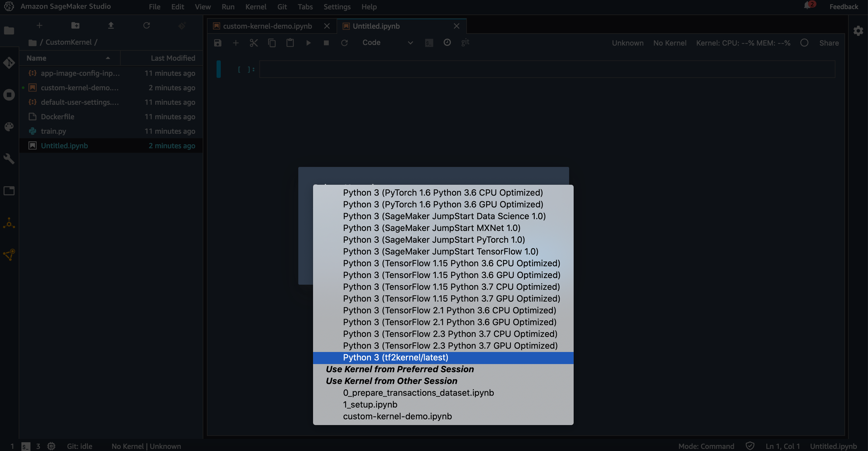Open the Tabs menu

[x=305, y=7]
